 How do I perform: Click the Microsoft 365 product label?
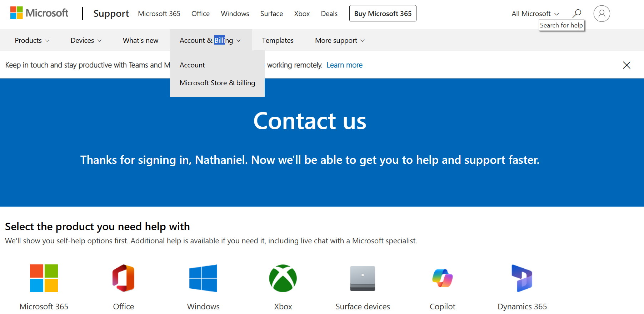[44, 307]
